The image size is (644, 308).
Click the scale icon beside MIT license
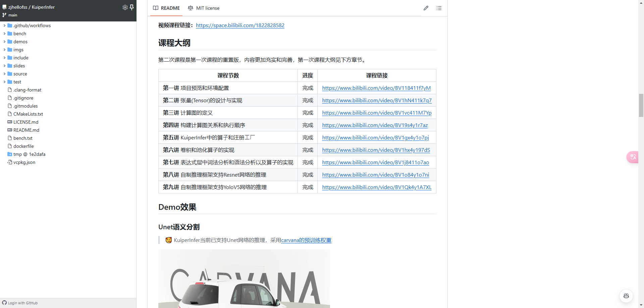pos(191,8)
